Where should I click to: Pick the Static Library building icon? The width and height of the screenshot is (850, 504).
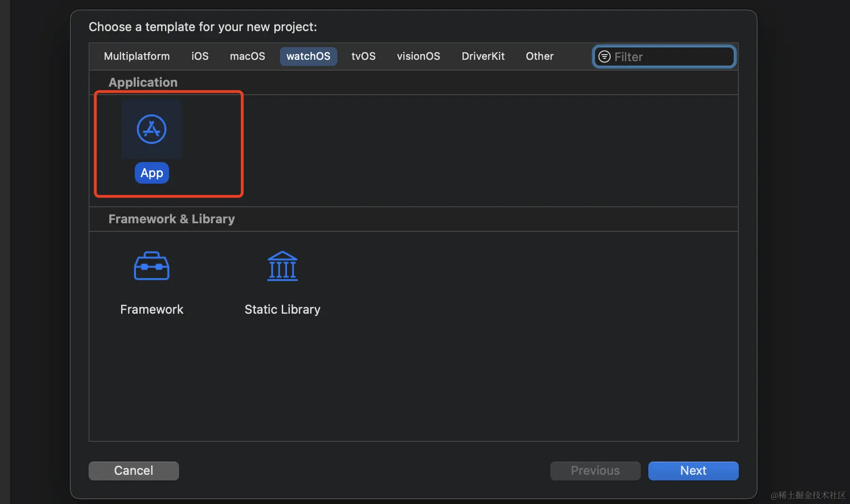coord(282,266)
